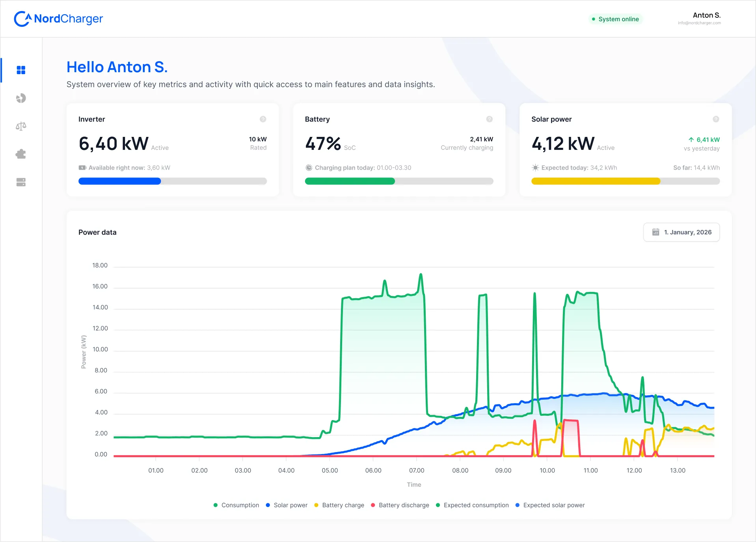Click the blue Inverter progress bar
The height and width of the screenshot is (542, 756).
coord(120,181)
